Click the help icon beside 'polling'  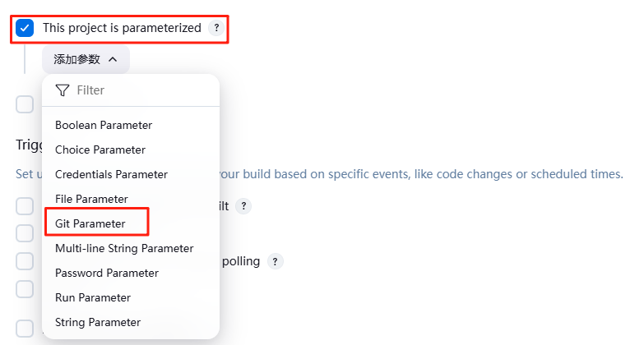276,262
